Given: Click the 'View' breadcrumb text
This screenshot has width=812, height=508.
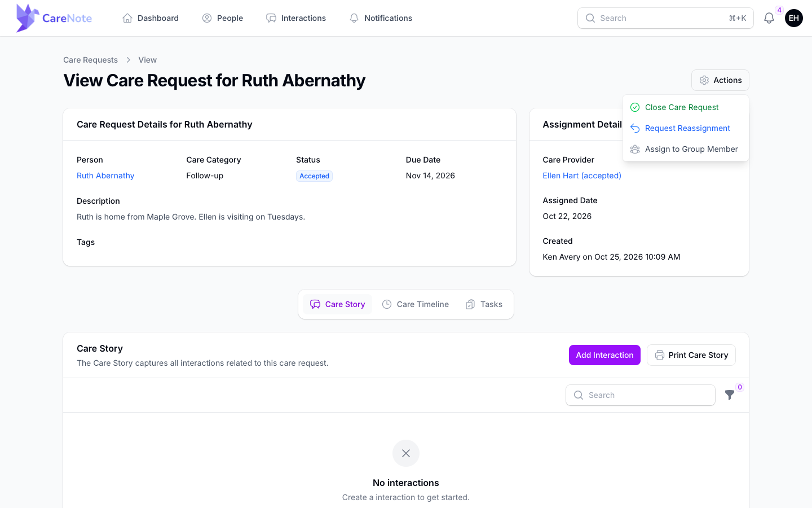Looking at the screenshot, I should coord(148,60).
